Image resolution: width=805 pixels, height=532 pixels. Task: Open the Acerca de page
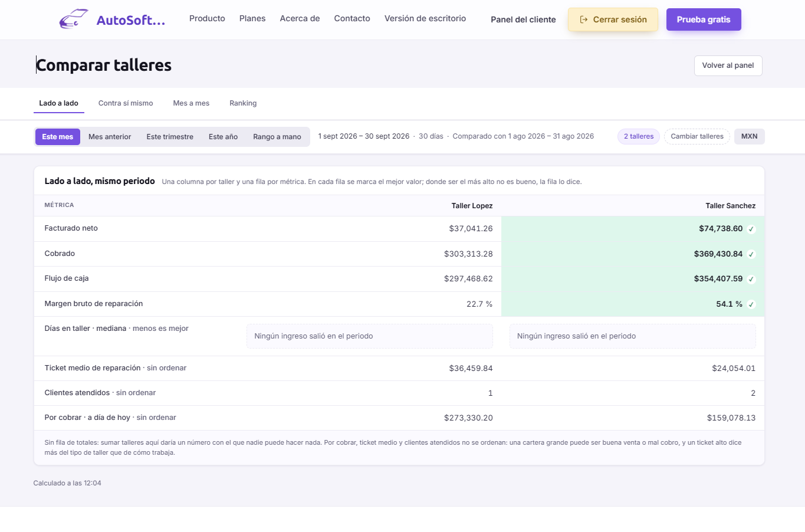tap(300, 18)
